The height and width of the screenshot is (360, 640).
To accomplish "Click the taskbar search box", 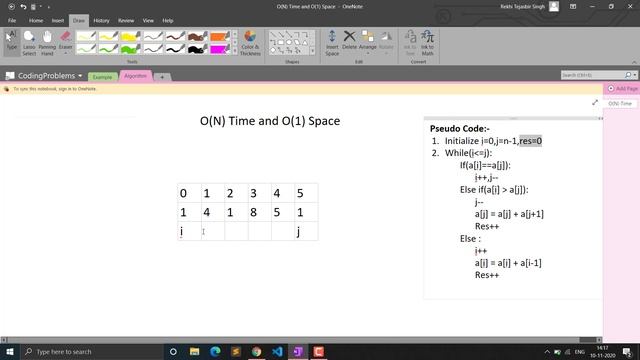I will point(92,351).
